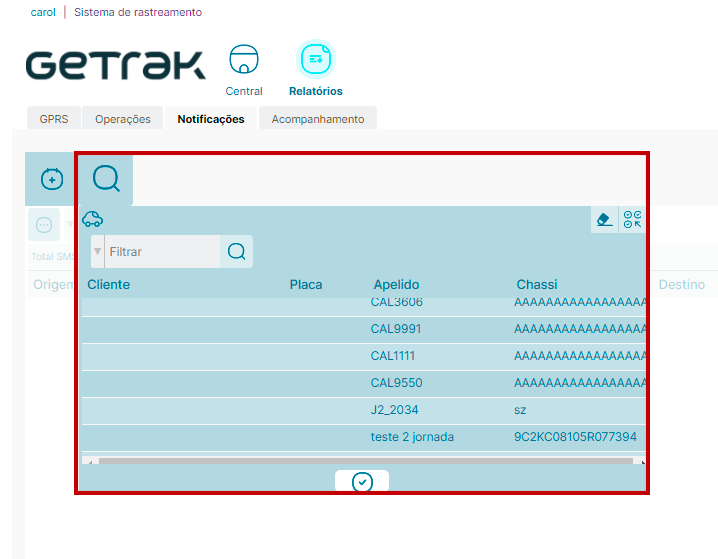718x559 pixels.
Task: Click the scrollbar left arrow
Action: point(90,461)
